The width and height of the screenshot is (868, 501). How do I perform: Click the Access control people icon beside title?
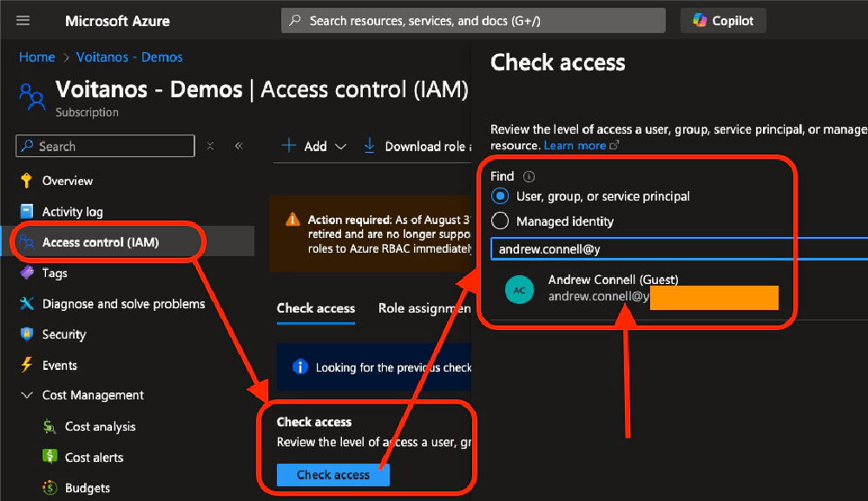pyautogui.click(x=32, y=96)
